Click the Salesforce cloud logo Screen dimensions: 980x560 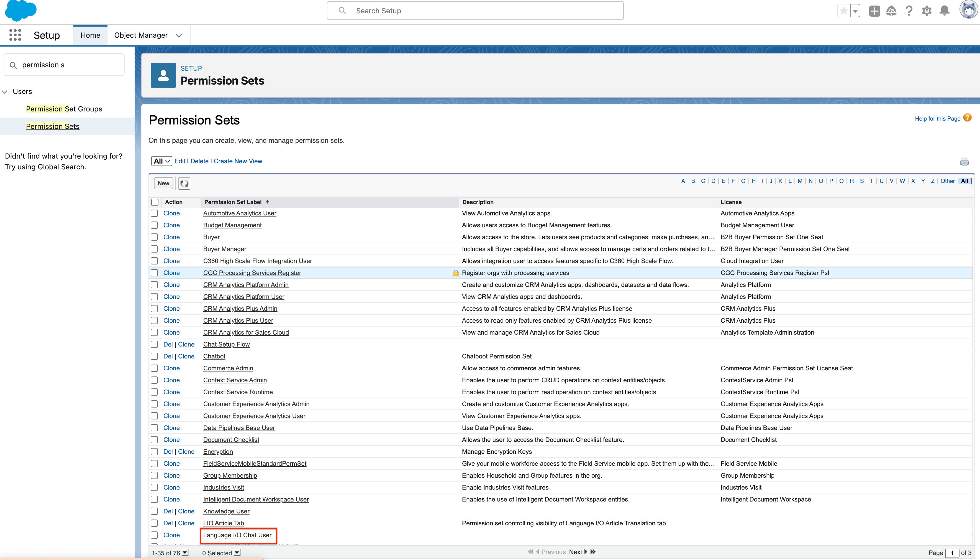coord(21,10)
